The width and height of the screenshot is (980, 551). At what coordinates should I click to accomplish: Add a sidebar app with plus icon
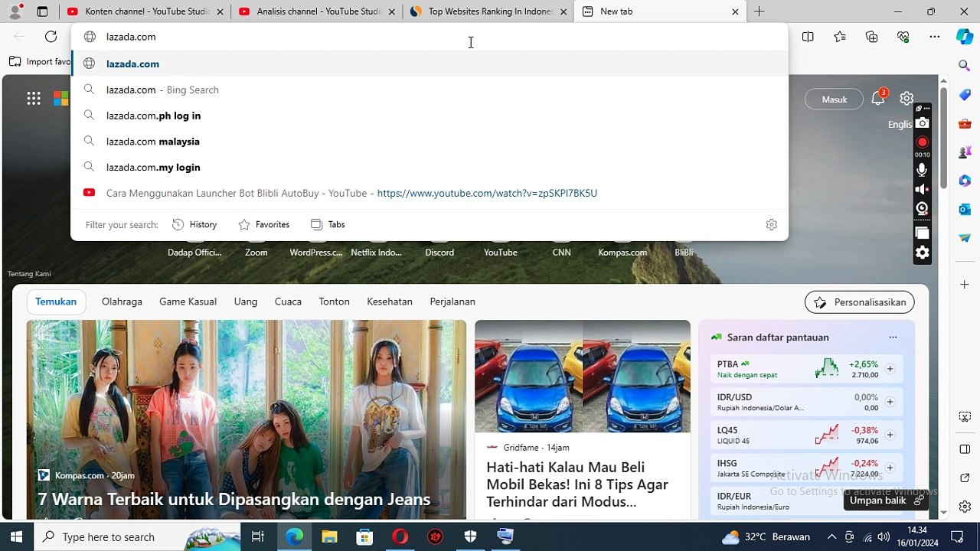click(x=965, y=285)
